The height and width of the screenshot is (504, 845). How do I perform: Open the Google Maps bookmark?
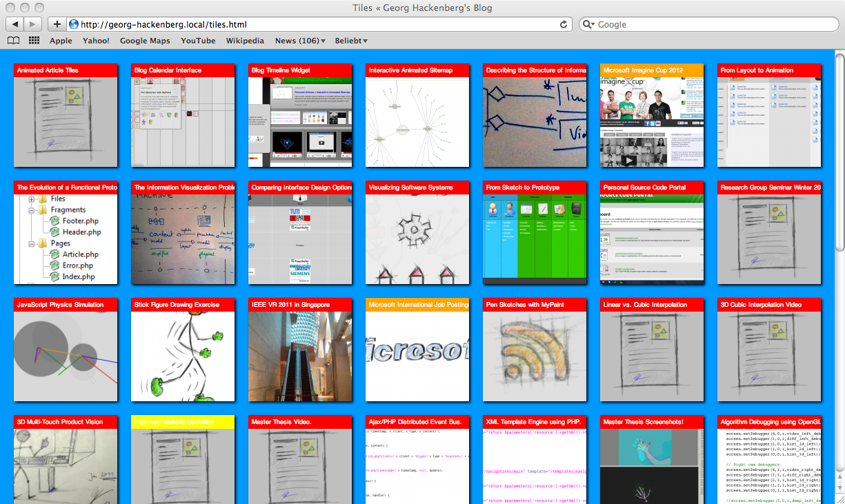tap(145, 41)
